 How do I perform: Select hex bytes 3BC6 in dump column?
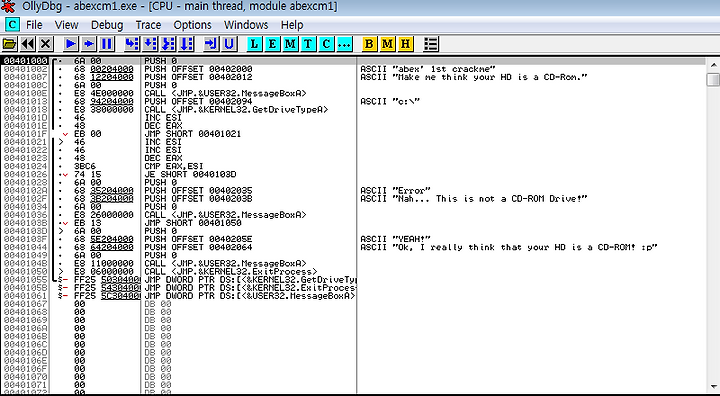point(84,166)
